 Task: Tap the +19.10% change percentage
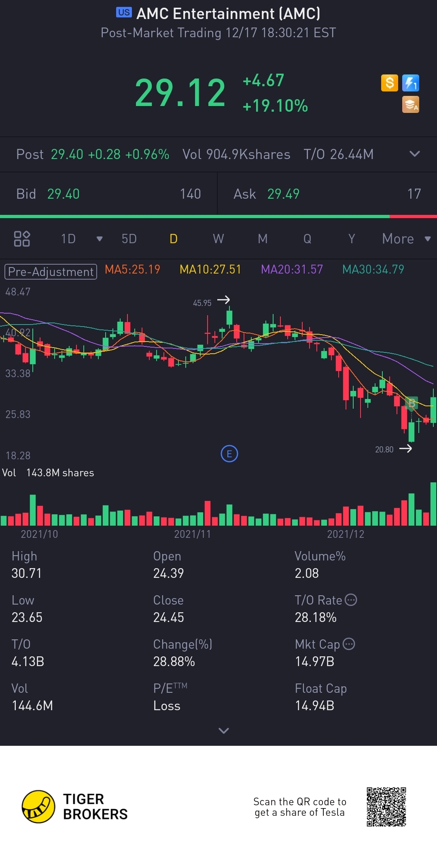pos(275,106)
